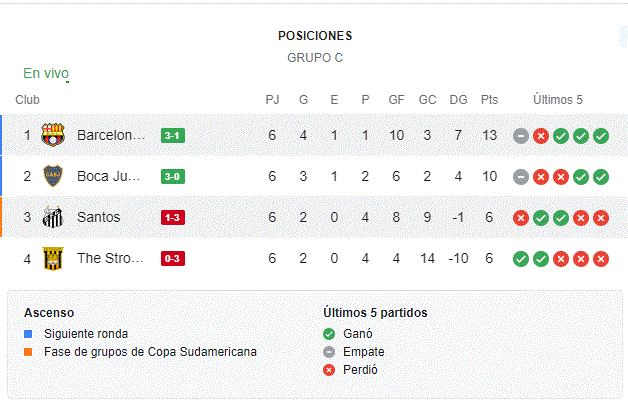Select Boca Juniors' live 3-0 score badge

173,176
